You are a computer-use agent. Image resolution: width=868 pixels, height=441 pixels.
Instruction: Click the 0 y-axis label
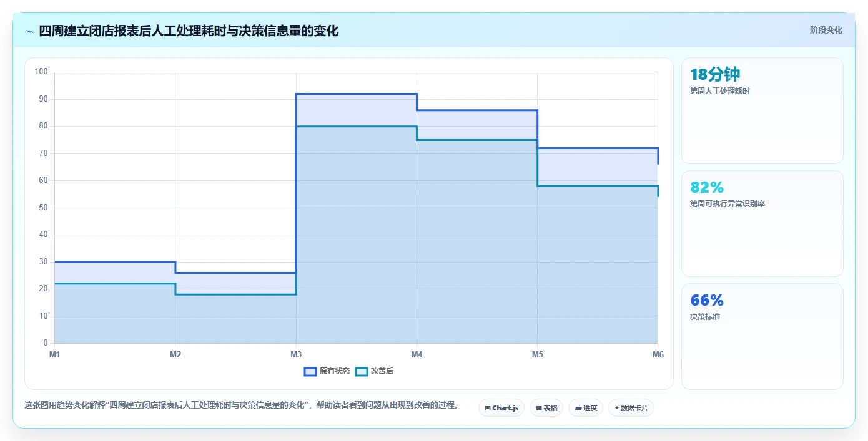(x=46, y=343)
